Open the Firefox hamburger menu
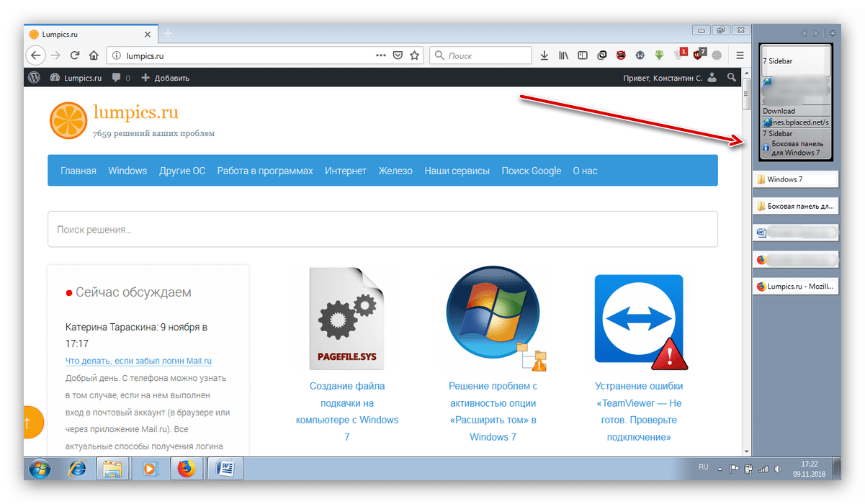865x504 pixels. click(x=740, y=55)
